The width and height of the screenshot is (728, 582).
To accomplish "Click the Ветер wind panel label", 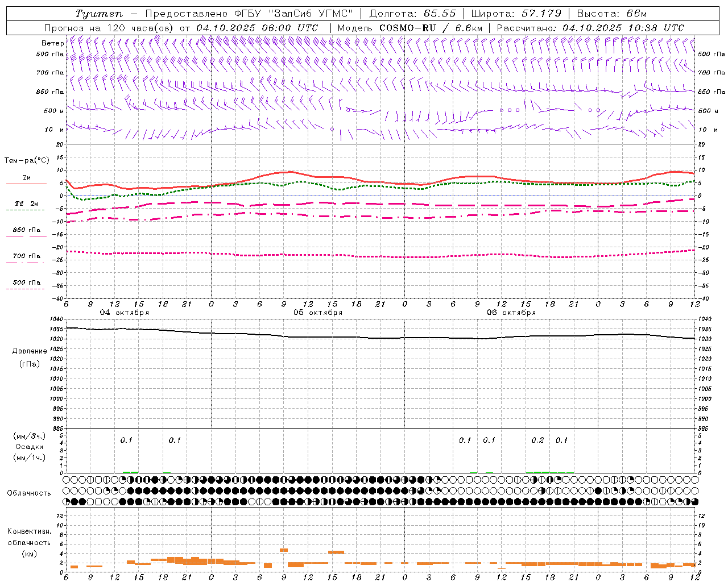I will pyautogui.click(x=52, y=43).
